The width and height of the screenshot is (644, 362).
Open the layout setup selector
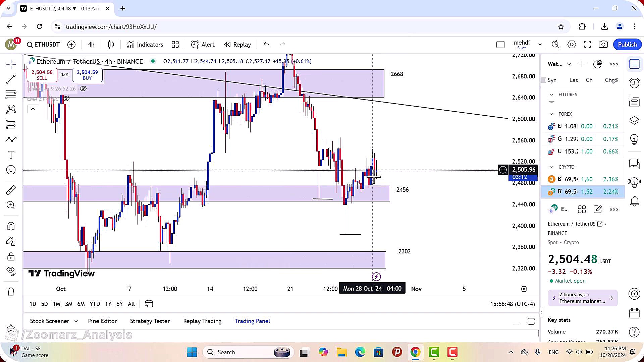click(500, 45)
